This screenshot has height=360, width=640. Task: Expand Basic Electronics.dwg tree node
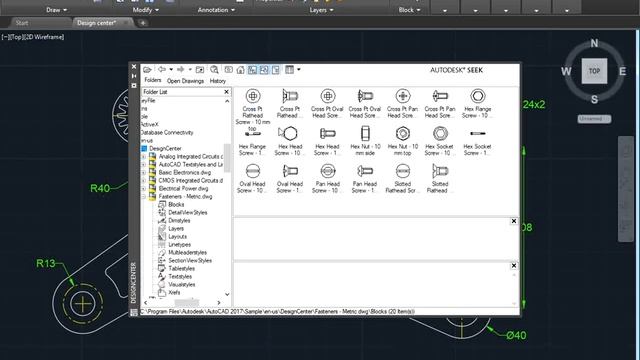pos(144,172)
